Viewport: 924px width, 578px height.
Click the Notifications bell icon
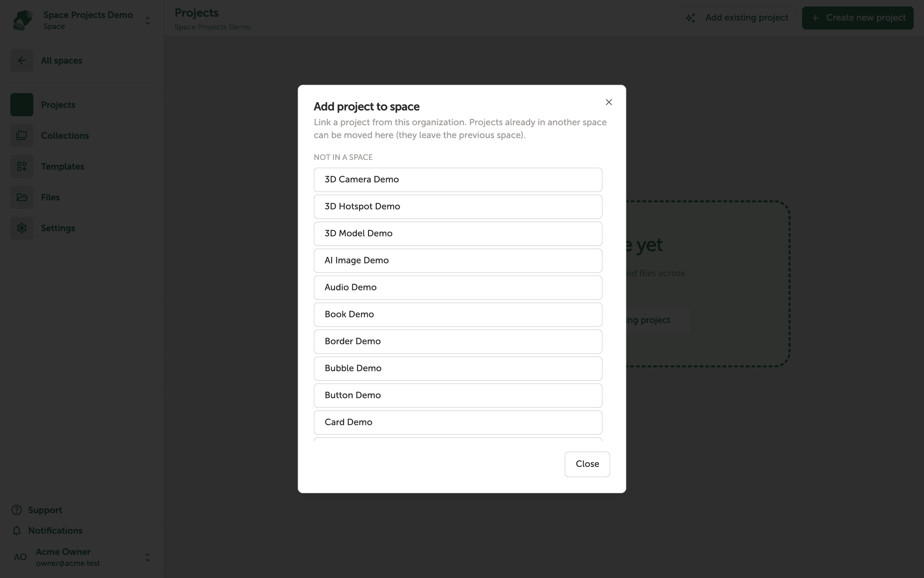pos(16,530)
